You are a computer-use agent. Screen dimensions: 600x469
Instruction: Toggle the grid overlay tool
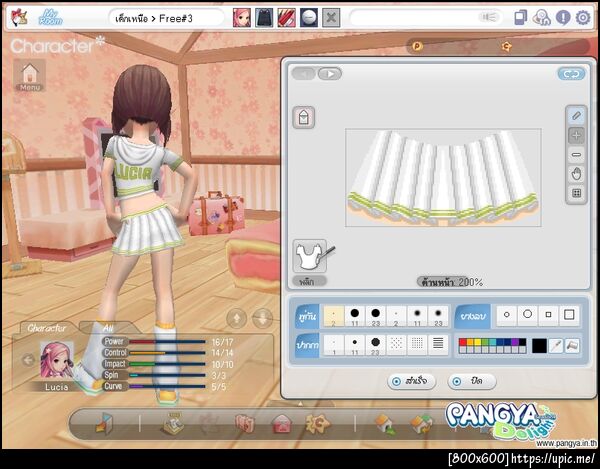[x=576, y=193]
